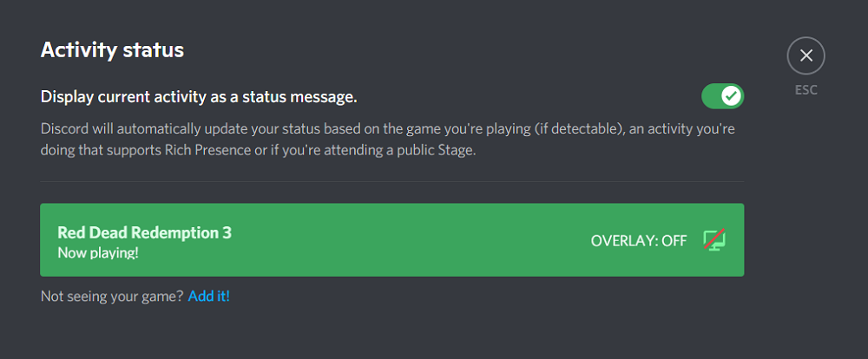This screenshot has width=868, height=359.
Task: Close settings with the X icon
Action: (806, 56)
